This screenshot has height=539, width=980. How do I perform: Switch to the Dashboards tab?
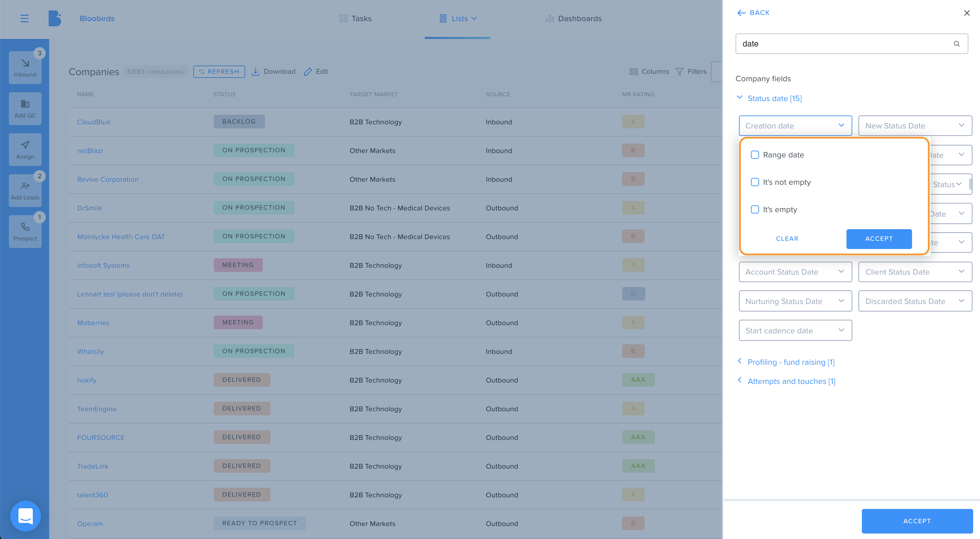tap(573, 18)
